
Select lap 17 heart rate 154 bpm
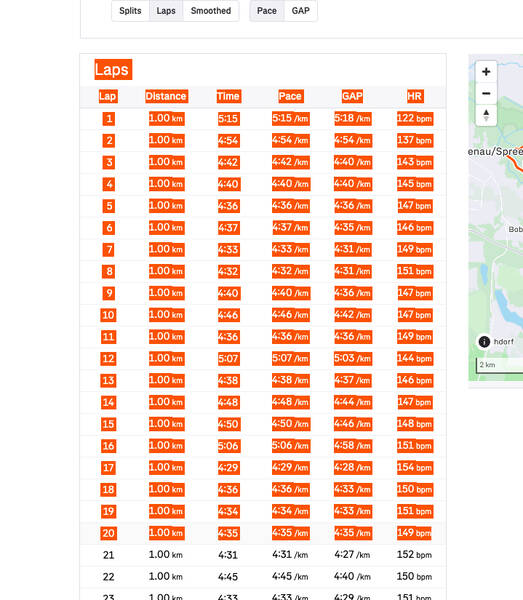tap(415, 468)
